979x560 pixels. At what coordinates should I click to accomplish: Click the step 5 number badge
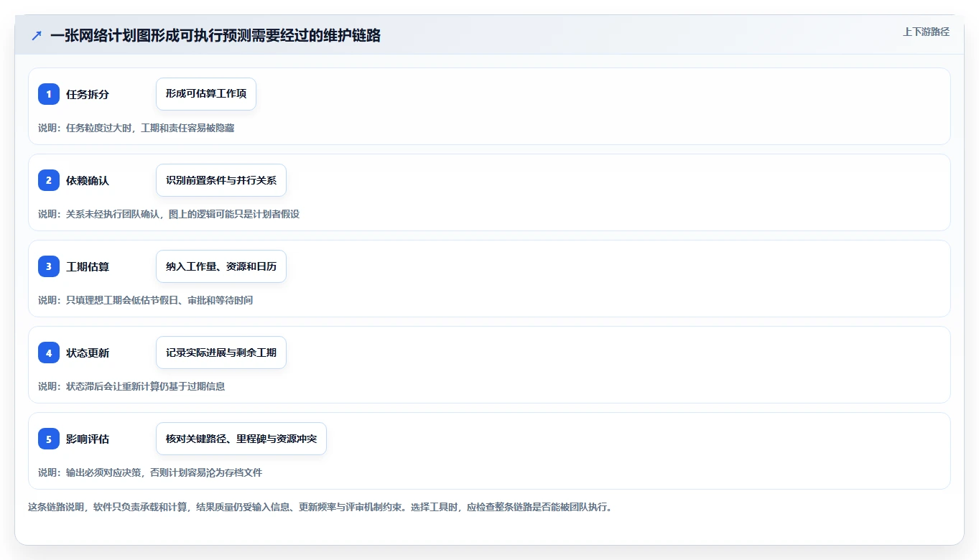49,439
